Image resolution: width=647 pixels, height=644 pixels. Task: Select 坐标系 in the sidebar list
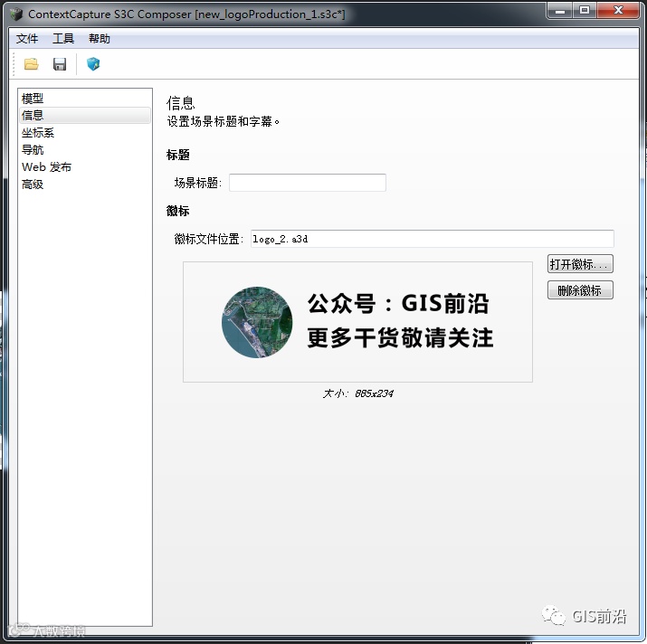point(85,133)
